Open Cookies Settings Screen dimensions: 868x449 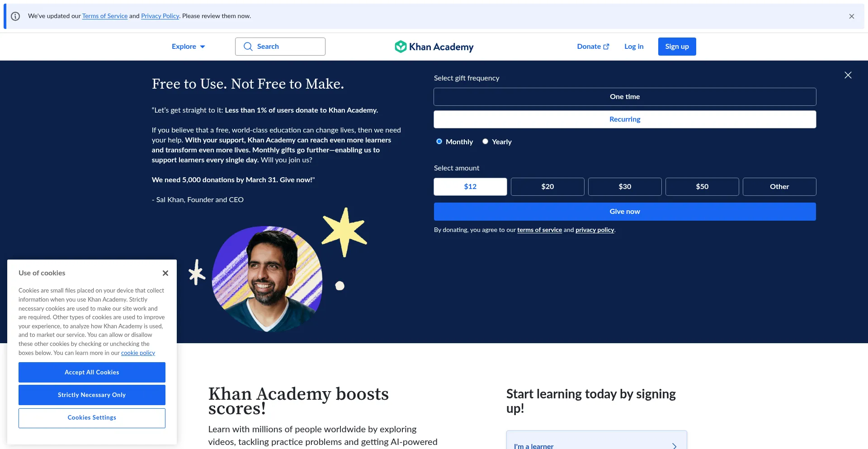coord(92,418)
